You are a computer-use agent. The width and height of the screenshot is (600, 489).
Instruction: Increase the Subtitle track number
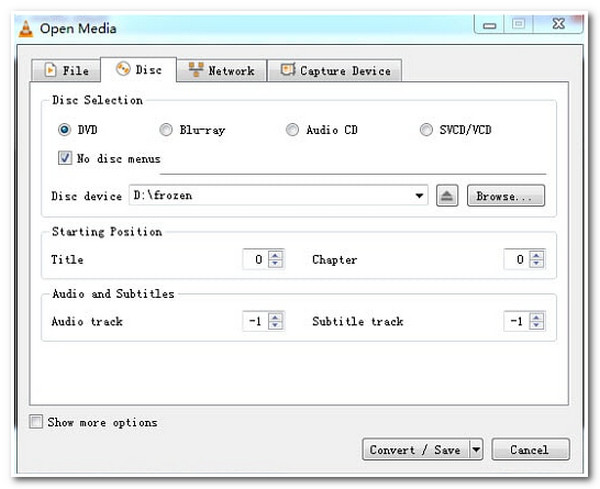tap(536, 317)
